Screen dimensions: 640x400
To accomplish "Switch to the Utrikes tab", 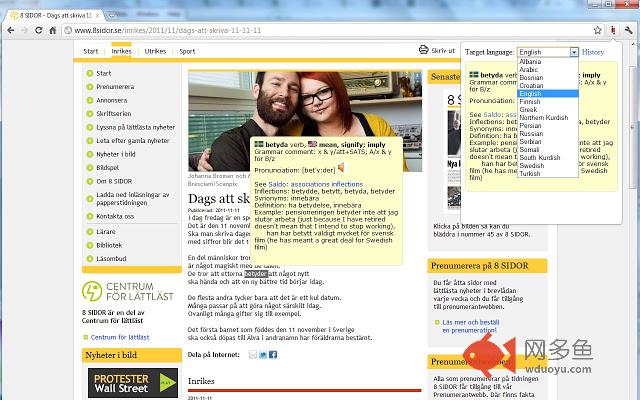I will point(155,51).
